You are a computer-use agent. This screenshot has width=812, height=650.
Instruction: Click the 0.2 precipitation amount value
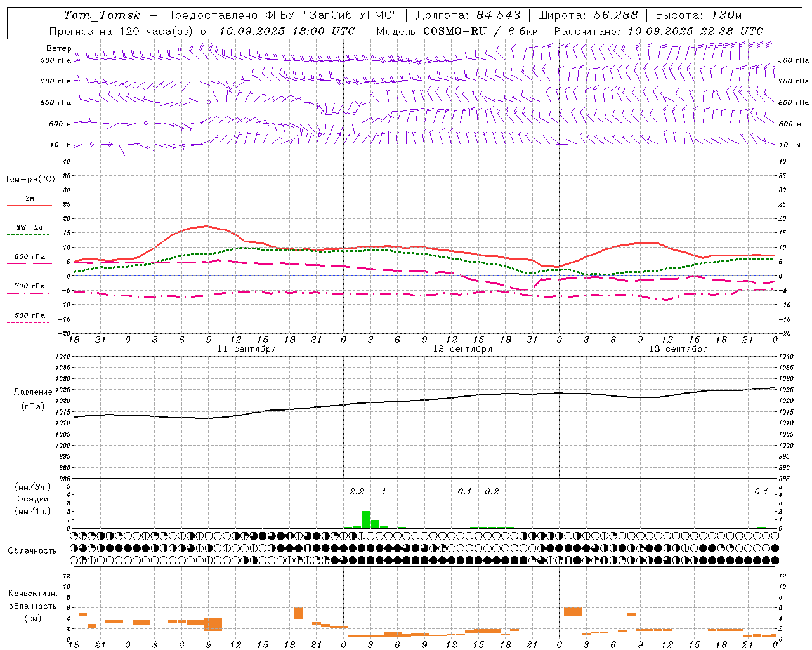point(492,491)
